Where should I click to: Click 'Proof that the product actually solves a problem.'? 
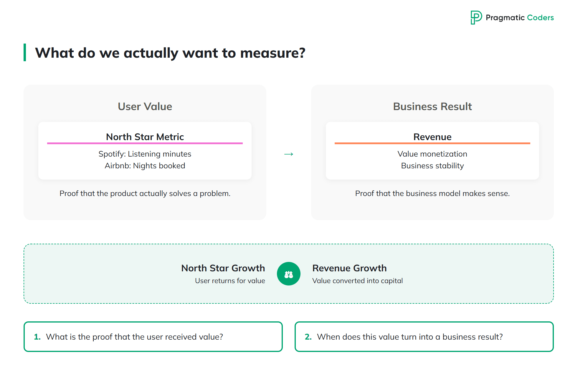coord(145,193)
